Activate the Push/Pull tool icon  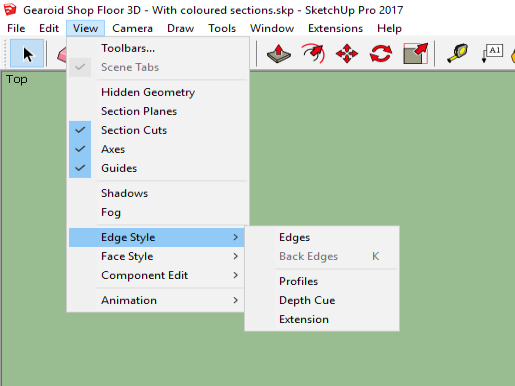(x=279, y=53)
